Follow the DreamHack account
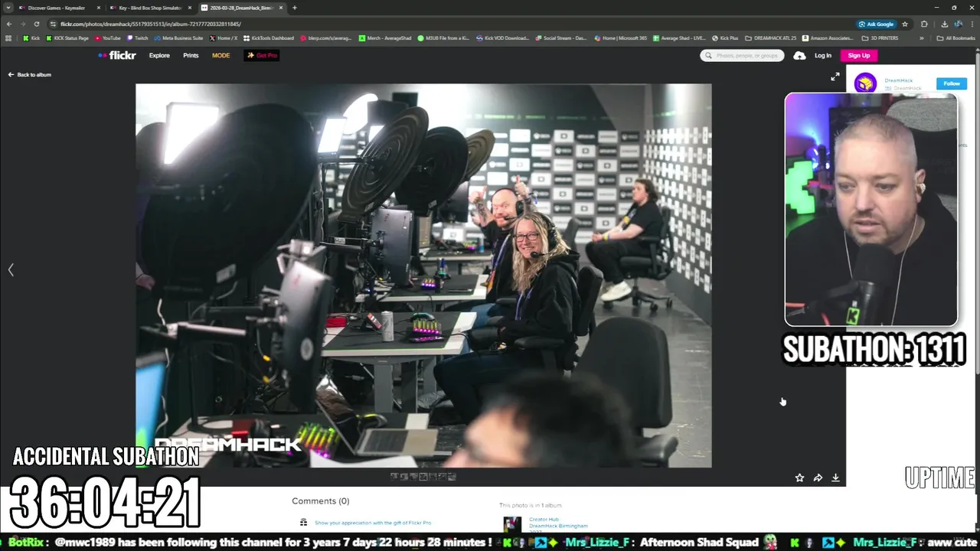Screen dimensions: 980x551 (x=952, y=83)
